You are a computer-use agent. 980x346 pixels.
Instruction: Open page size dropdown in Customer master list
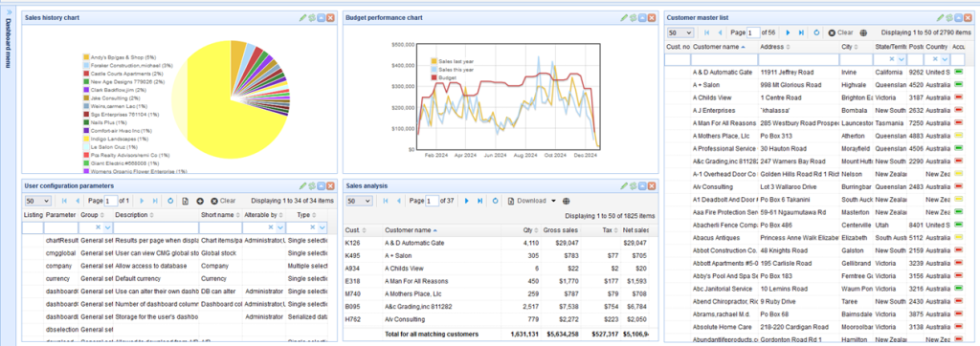click(680, 32)
